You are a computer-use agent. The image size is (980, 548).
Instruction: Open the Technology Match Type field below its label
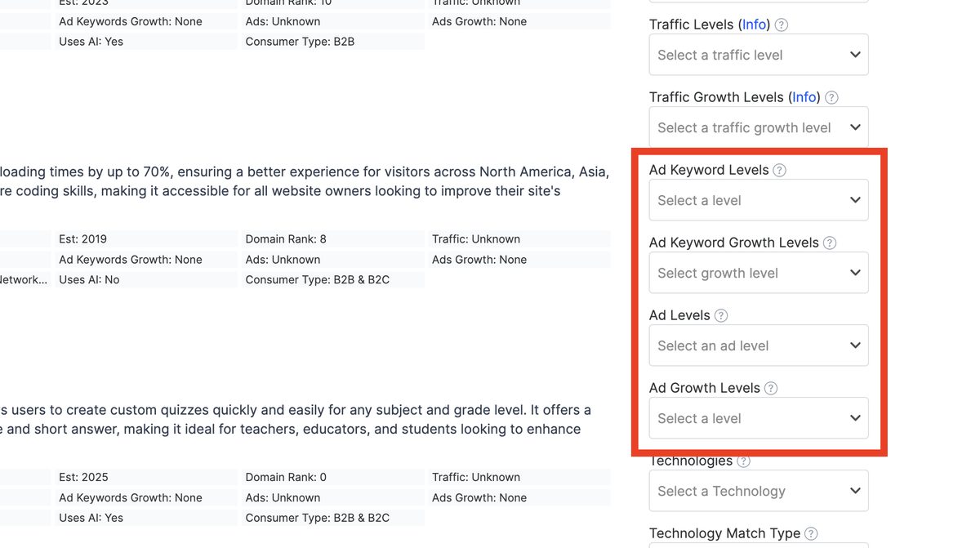(x=758, y=546)
